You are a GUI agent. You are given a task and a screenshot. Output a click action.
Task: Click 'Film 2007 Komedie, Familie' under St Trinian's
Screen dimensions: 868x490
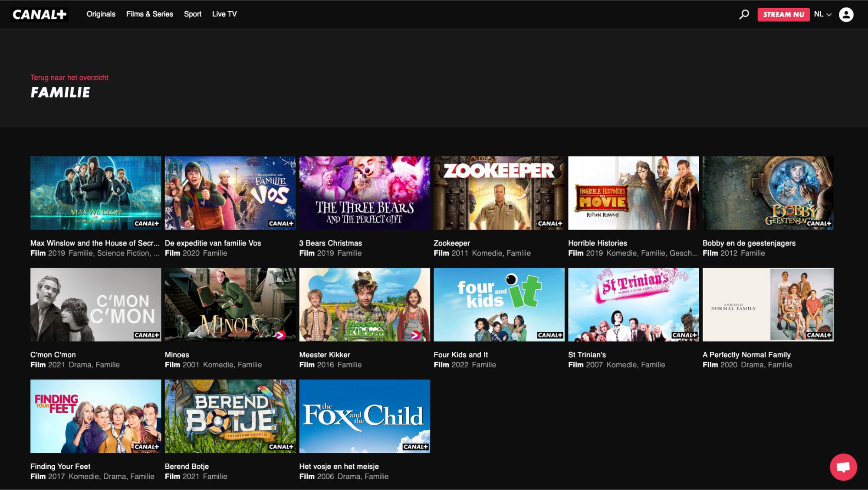point(617,365)
